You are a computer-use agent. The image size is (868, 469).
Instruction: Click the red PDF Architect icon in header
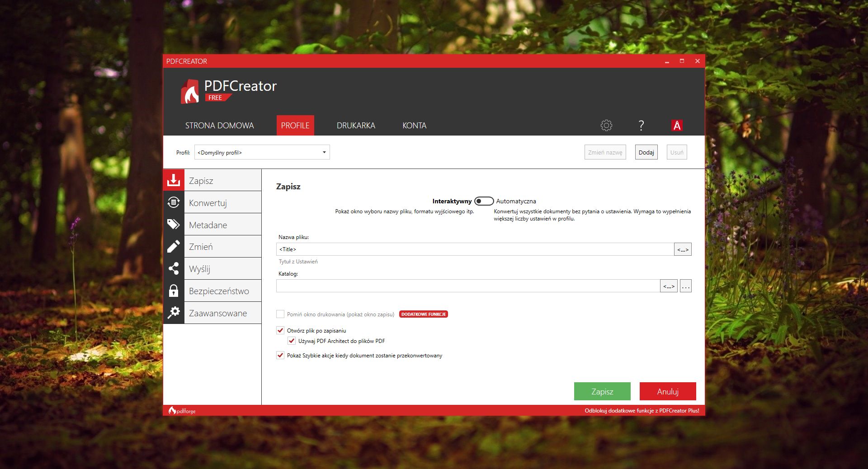pyautogui.click(x=677, y=125)
